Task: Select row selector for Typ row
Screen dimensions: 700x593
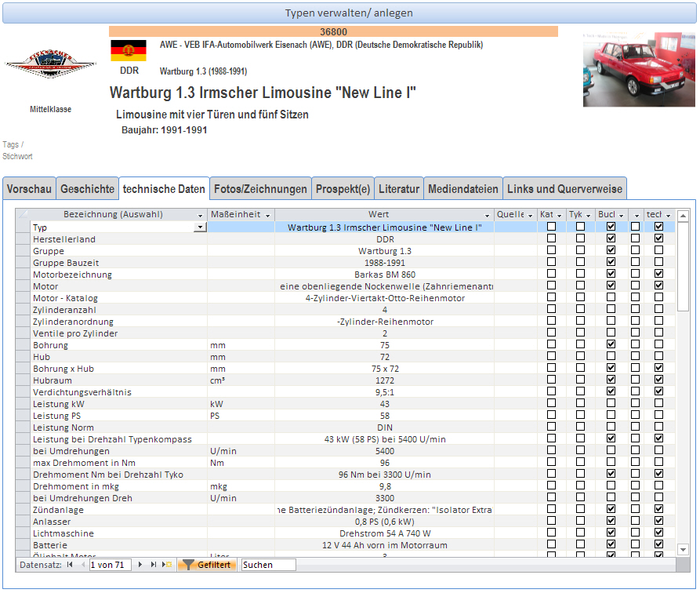Action: pyautogui.click(x=23, y=227)
